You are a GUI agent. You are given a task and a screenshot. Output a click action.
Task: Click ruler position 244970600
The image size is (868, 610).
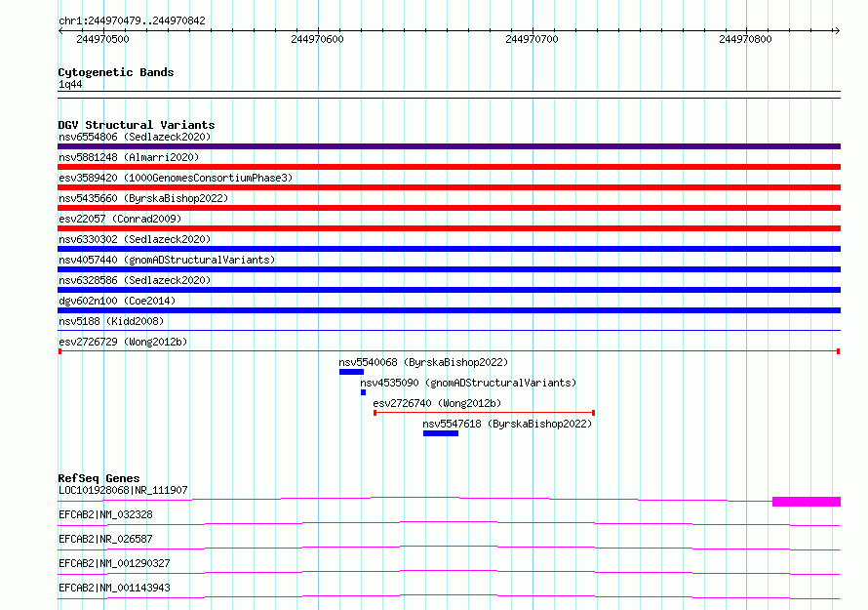[317, 39]
